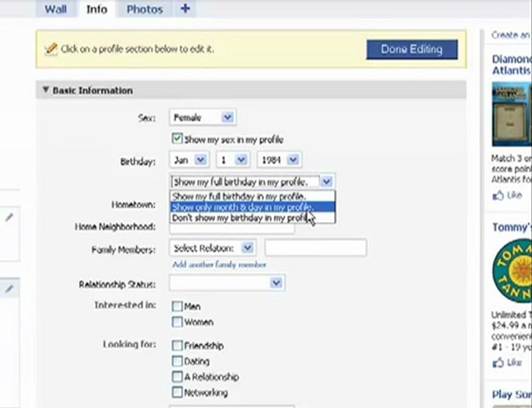
Task: Open the birthday day dropdown
Action: (233, 160)
